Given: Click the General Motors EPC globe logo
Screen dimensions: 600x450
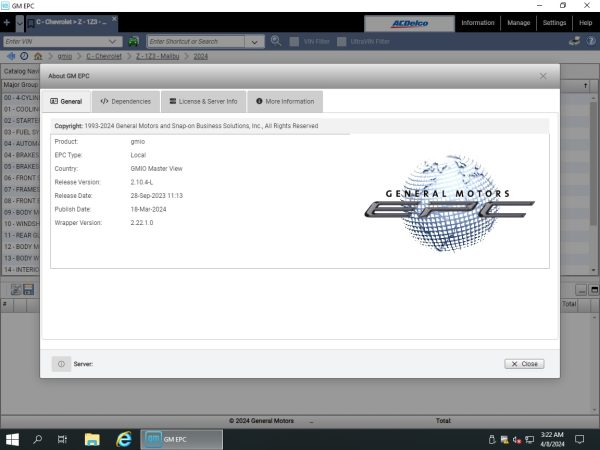Looking at the screenshot, I should click(x=448, y=203).
